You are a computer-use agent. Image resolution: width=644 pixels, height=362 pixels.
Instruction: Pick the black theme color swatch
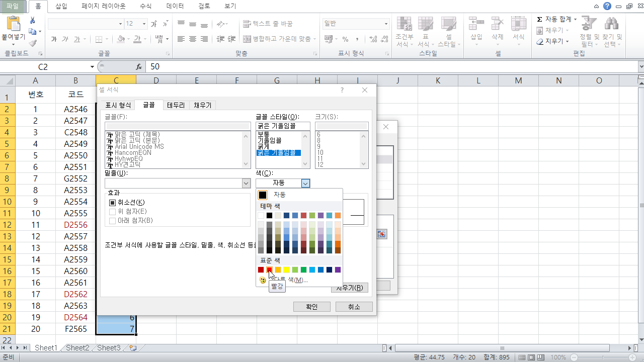[269, 215]
